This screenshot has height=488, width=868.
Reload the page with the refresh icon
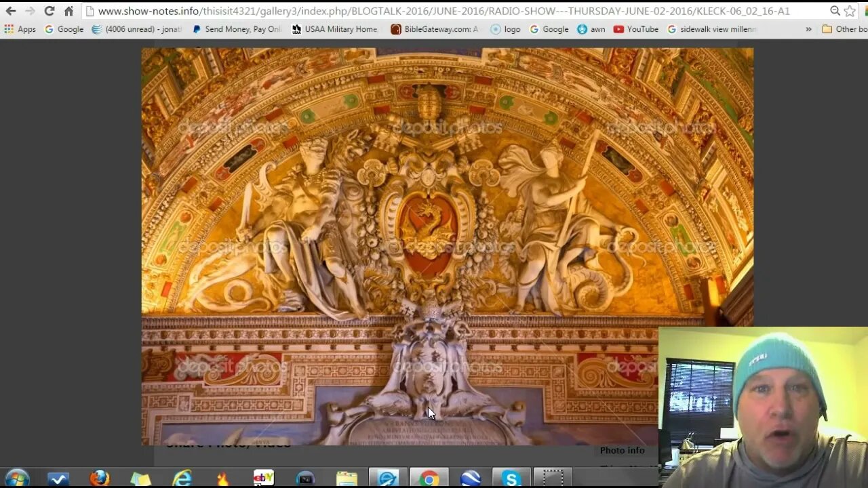(x=49, y=11)
